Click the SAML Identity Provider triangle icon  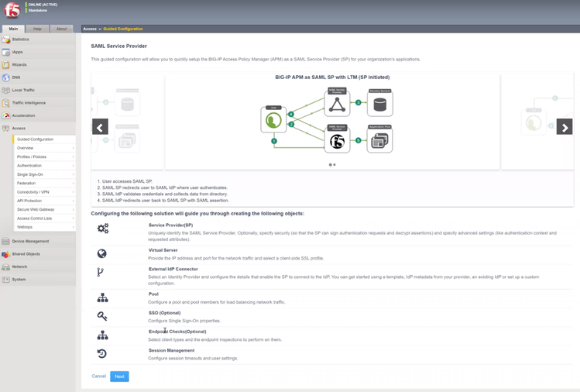tap(337, 103)
